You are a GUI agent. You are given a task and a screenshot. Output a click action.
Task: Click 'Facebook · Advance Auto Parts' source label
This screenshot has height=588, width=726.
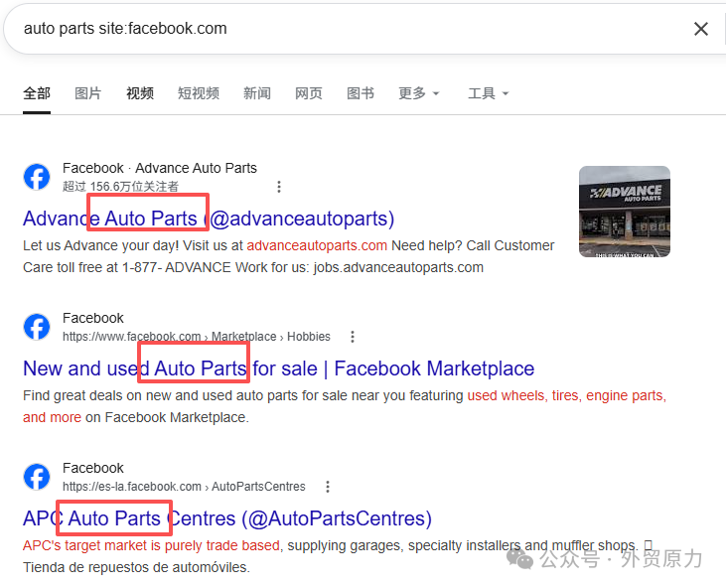160,168
